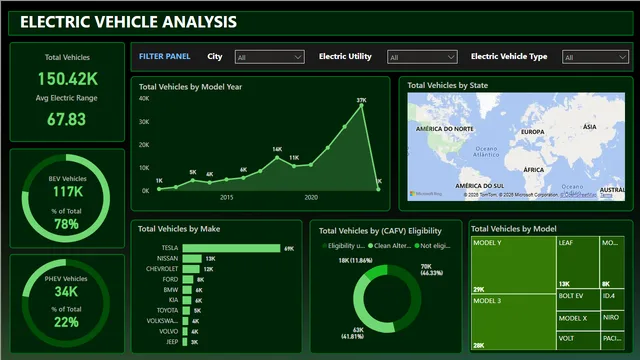Image resolution: width=640 pixels, height=360 pixels.
Task: Select the JEEP bar in Make chart
Action: (184, 342)
